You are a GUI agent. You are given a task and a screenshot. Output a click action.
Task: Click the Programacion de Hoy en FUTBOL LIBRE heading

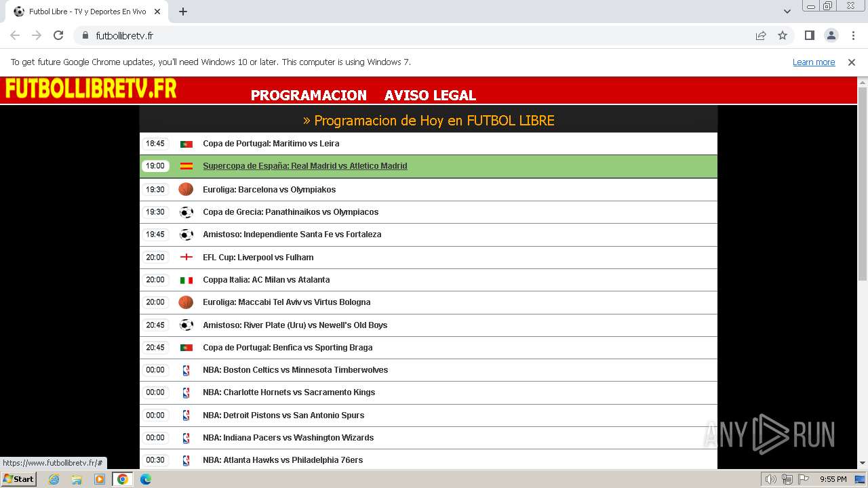(x=429, y=121)
